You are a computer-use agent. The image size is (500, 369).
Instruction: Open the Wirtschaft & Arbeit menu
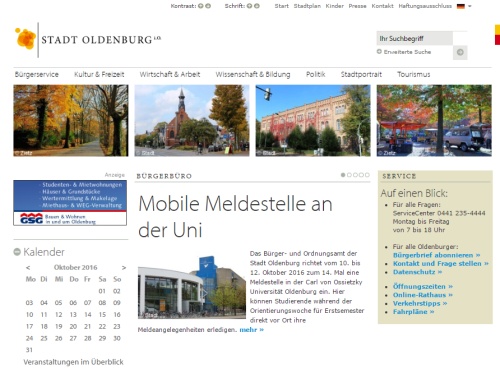pos(170,74)
